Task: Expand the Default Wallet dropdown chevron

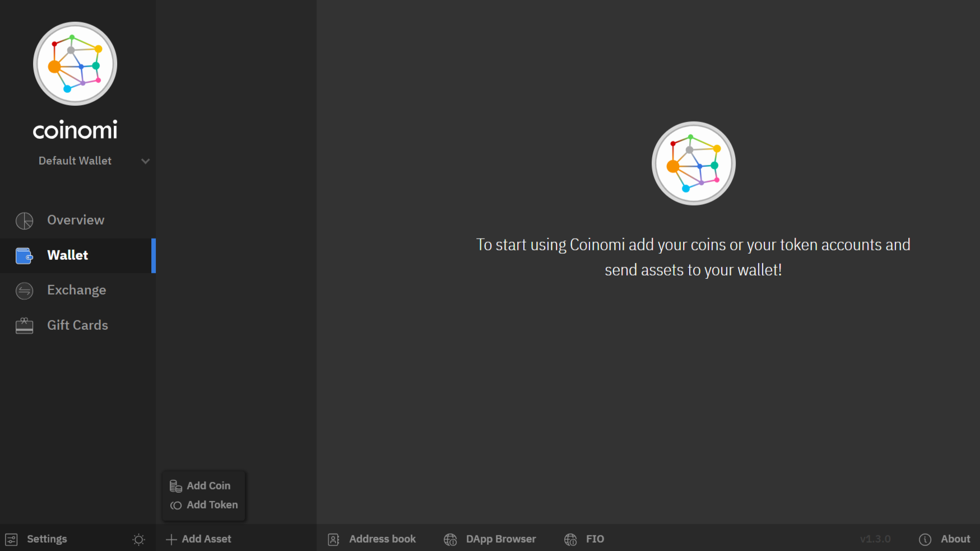Action: click(x=146, y=161)
